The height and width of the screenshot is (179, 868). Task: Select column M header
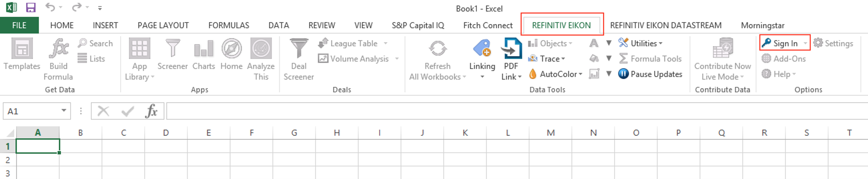coord(551,133)
